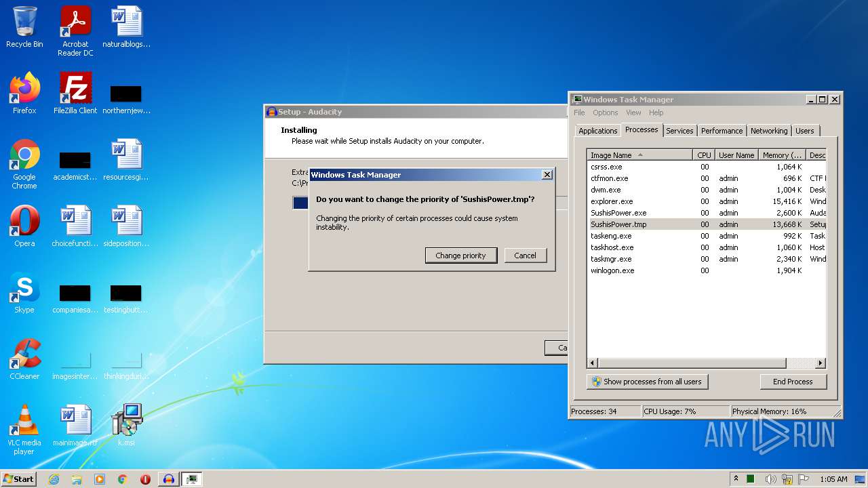The image size is (868, 488).
Task: Show hidden system tray icons
Action: pyautogui.click(x=736, y=479)
